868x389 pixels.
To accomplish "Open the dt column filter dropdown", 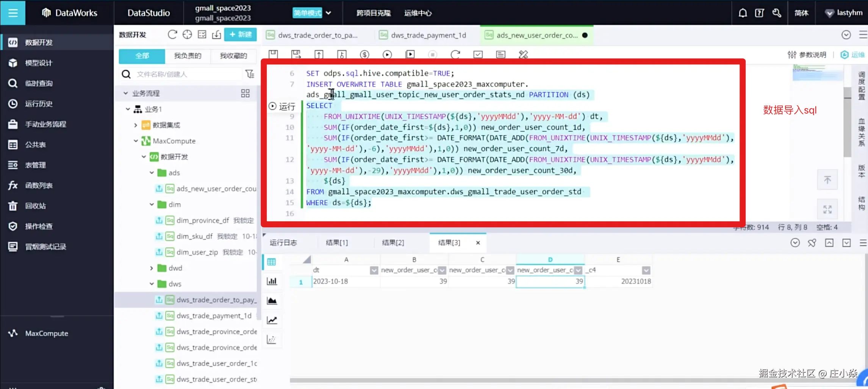I will click(x=374, y=270).
